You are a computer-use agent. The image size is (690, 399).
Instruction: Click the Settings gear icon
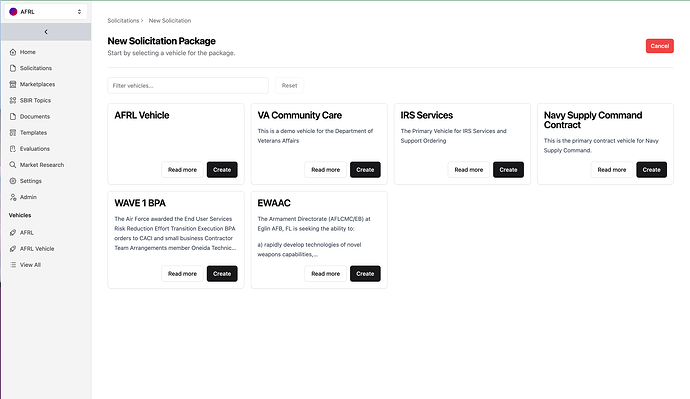click(13, 181)
